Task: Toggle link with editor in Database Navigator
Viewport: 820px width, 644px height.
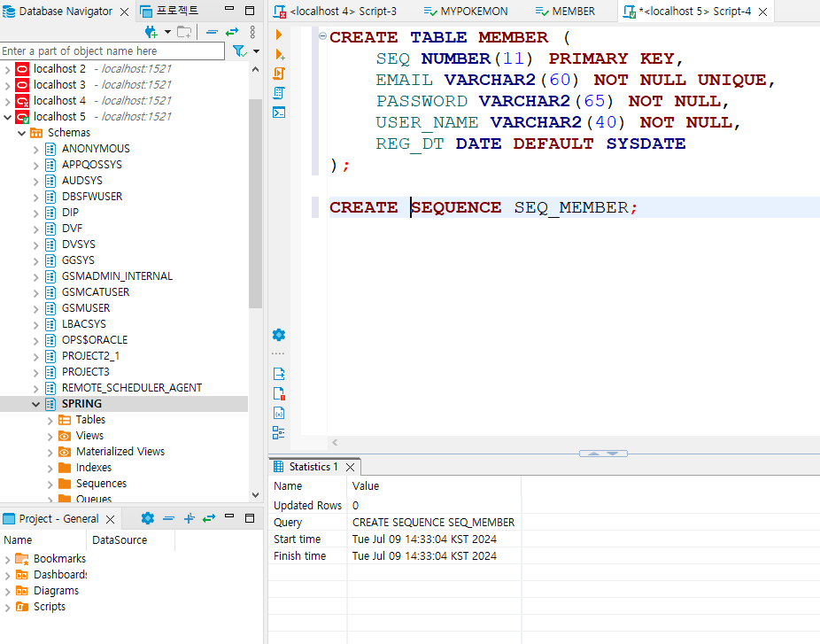Action: 232,32
